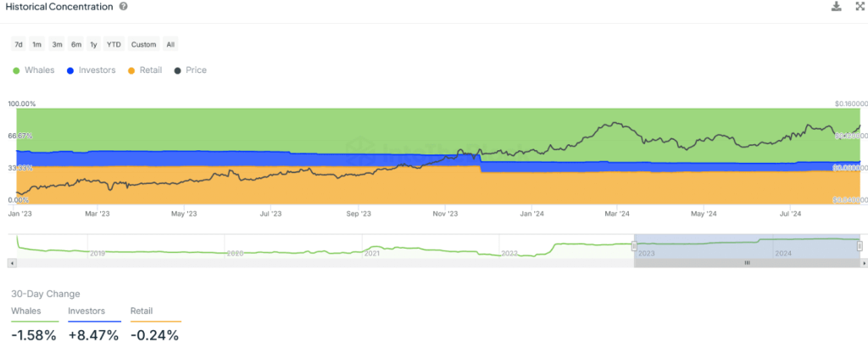Click the Retail 30-day change value -0.24%
Screen dimensions: 868x353
(x=154, y=335)
